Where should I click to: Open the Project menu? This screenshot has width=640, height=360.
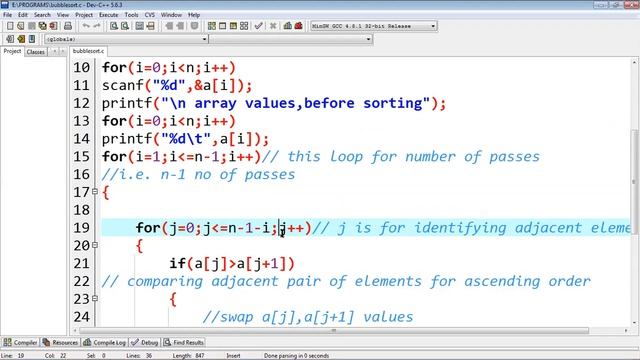(84, 15)
